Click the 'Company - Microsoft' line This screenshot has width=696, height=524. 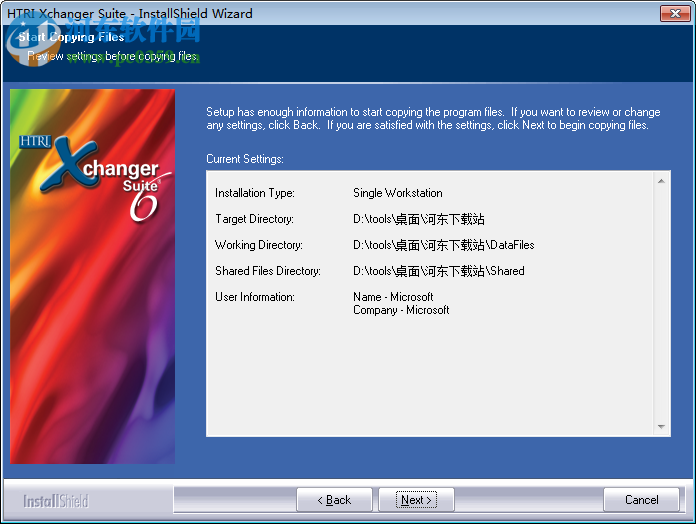coord(401,310)
